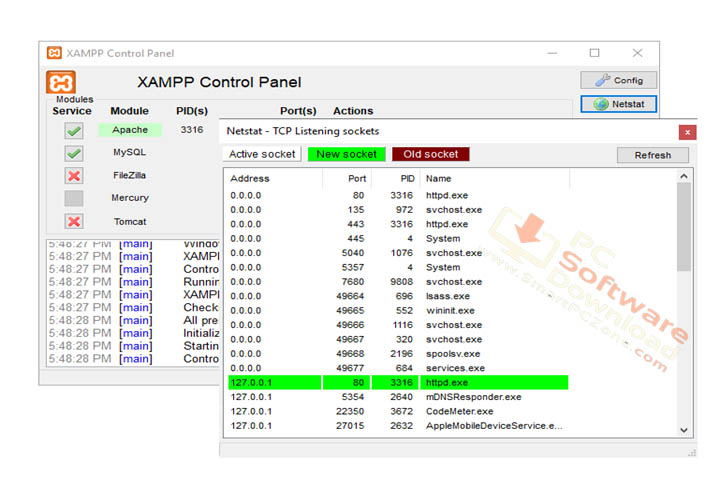The height and width of the screenshot is (480, 720).
Task: Select the wininit.exe row
Action: tap(398, 311)
